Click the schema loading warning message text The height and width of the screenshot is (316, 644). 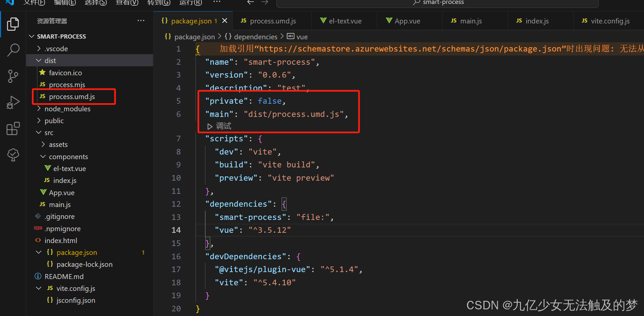(431, 49)
